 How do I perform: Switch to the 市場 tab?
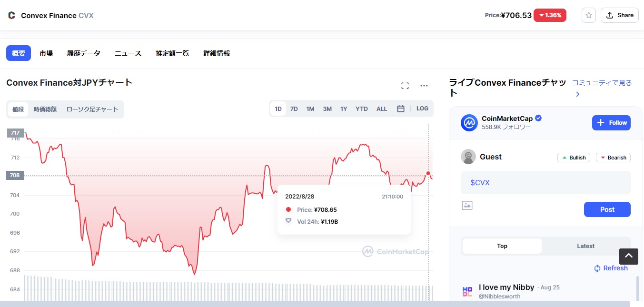[46, 53]
